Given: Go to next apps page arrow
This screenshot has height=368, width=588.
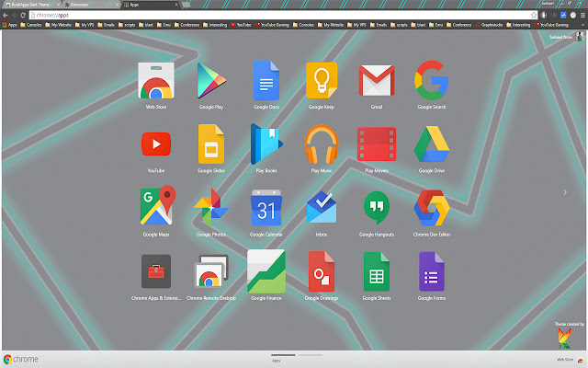Looking at the screenshot, I should point(565,192).
